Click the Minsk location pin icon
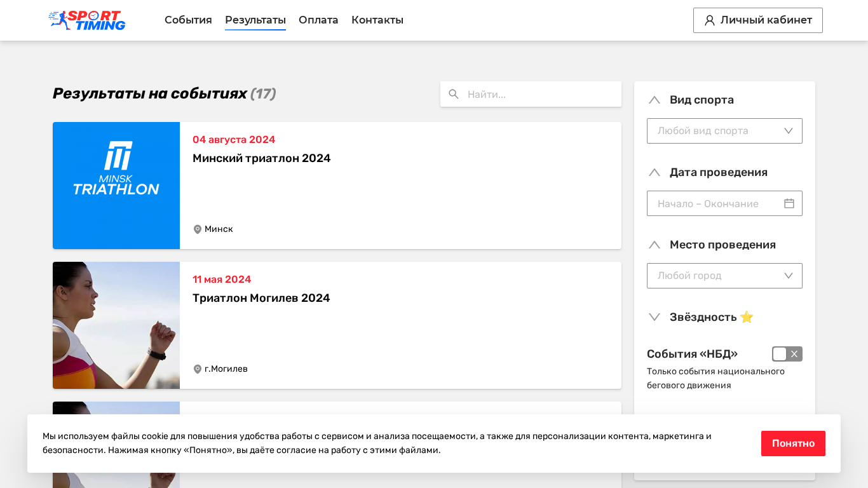The image size is (868, 488). [198, 229]
